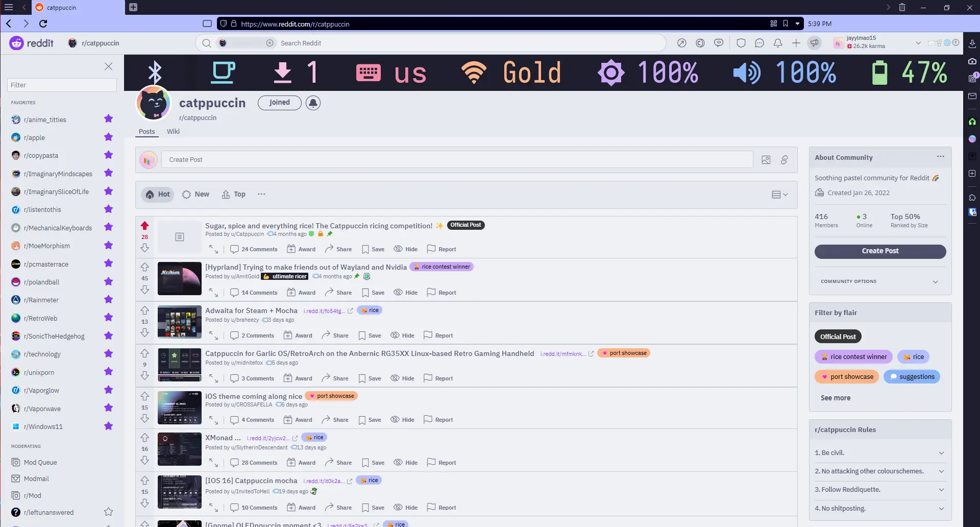Toggle the favorite star for r/unixporn
This screenshot has width=980, height=527.
point(108,372)
